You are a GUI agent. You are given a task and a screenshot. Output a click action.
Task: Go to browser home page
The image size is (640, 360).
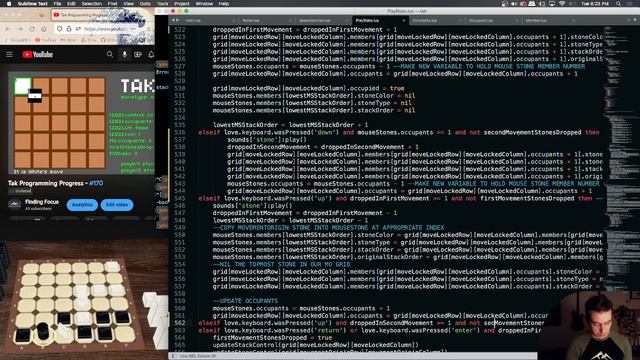tap(44, 29)
